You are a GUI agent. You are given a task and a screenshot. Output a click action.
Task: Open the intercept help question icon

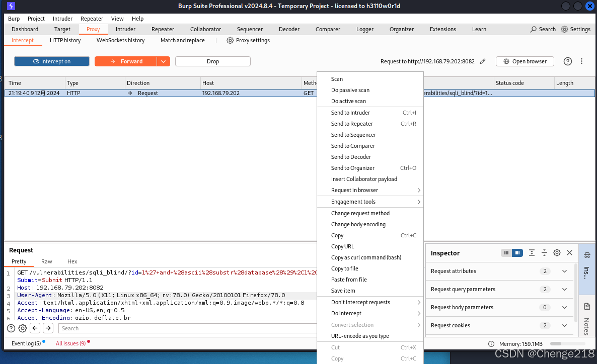click(x=567, y=61)
